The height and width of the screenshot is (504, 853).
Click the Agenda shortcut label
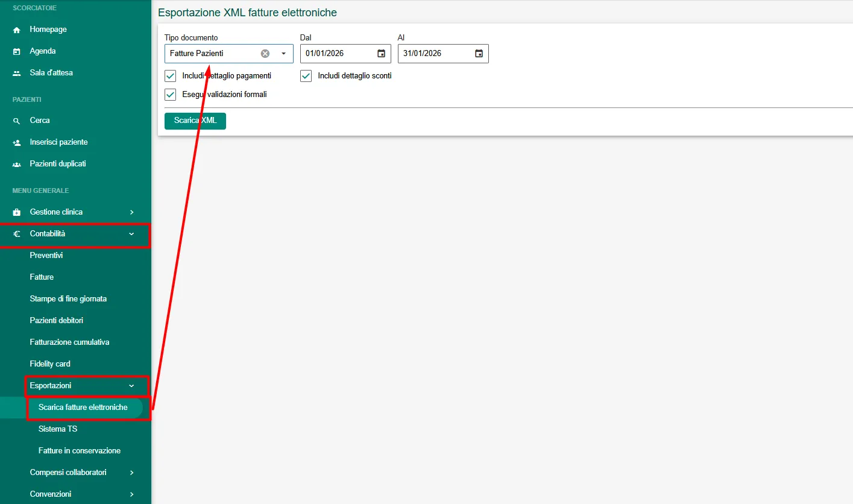[x=43, y=51]
